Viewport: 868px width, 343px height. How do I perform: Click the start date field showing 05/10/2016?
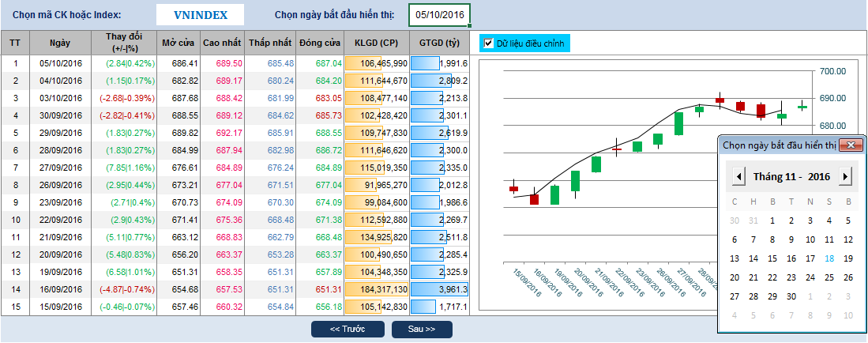440,15
